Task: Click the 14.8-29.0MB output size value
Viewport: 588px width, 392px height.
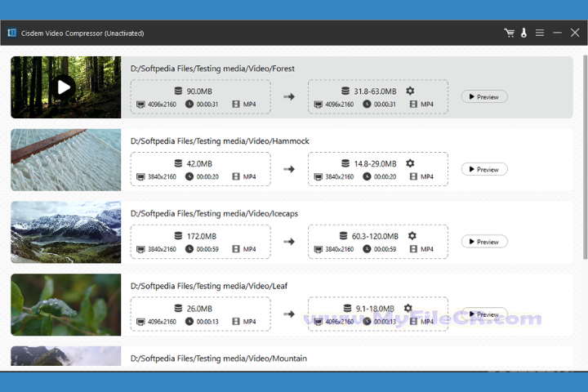Action: coord(375,163)
